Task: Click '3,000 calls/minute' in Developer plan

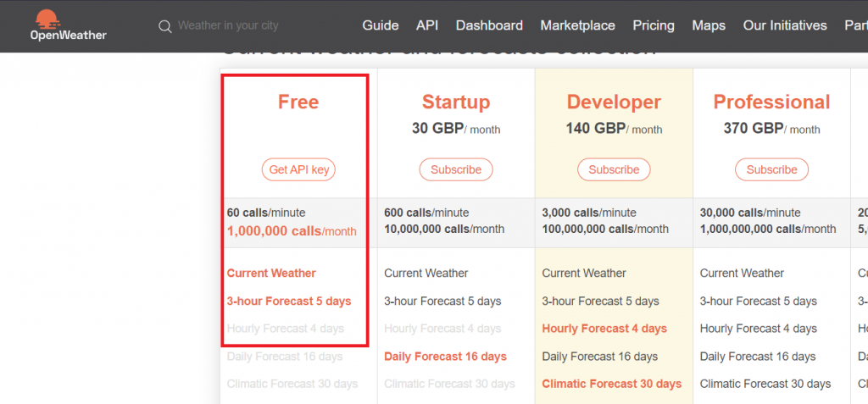Action: click(x=589, y=213)
